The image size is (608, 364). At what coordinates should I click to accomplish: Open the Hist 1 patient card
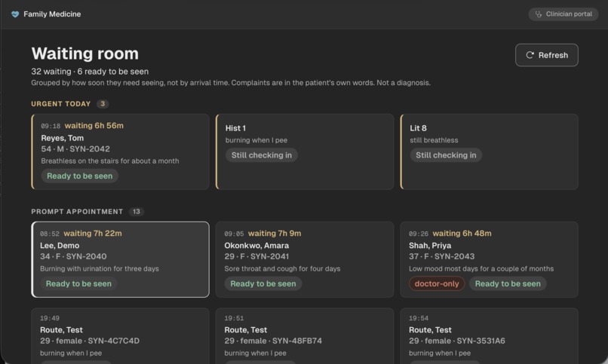click(305, 151)
